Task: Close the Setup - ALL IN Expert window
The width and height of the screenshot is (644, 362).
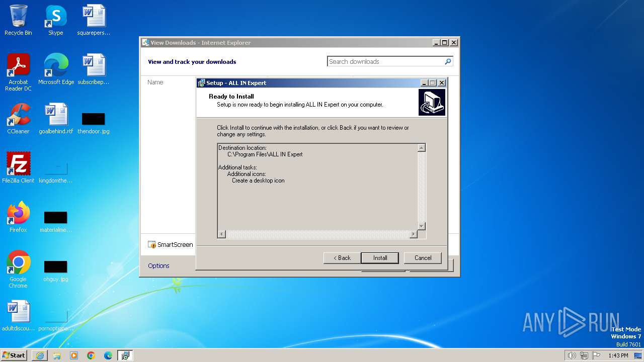Action: click(441, 83)
